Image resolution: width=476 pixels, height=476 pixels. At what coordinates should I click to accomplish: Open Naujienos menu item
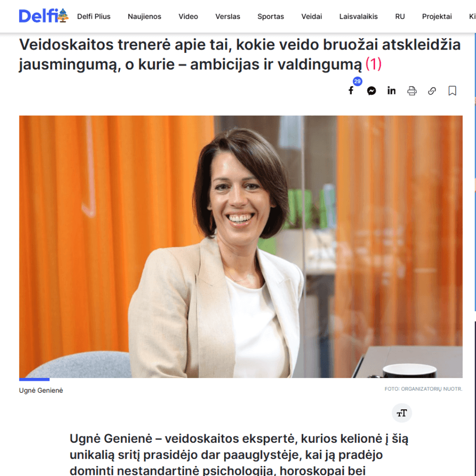pyautogui.click(x=145, y=16)
